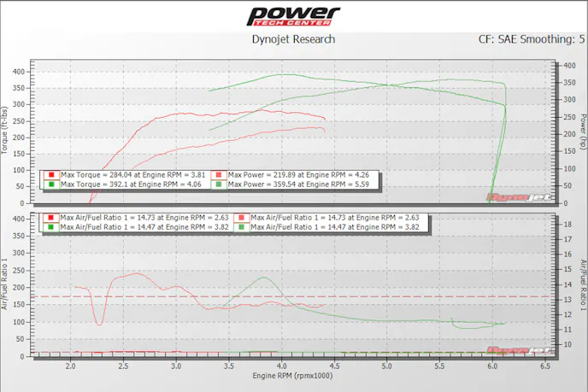Click the Torque (ft-lbs) axis label

click(x=6, y=132)
